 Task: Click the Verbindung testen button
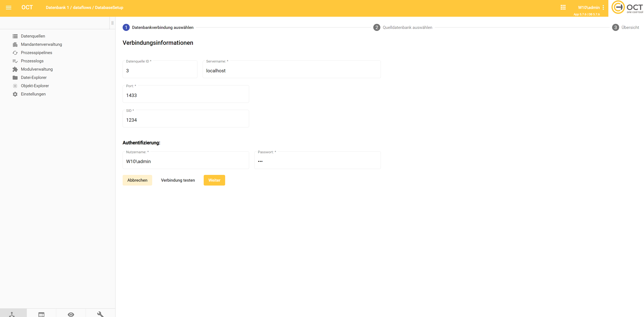(x=178, y=180)
